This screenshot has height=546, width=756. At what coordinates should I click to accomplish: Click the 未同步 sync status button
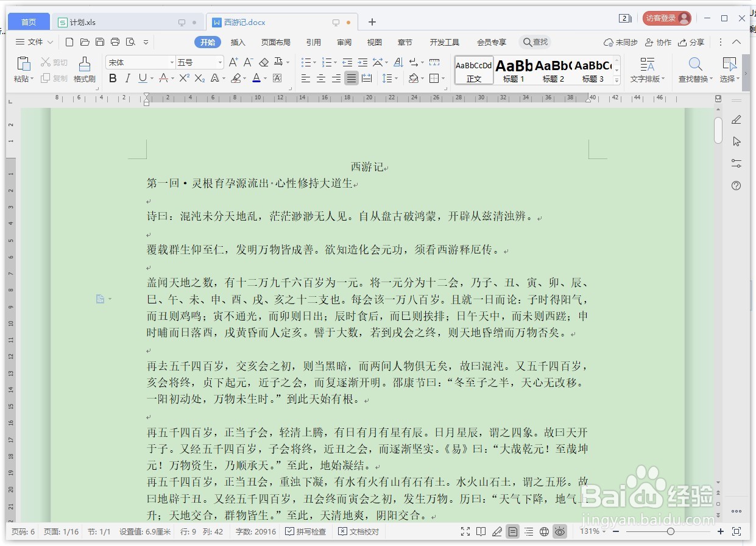621,42
